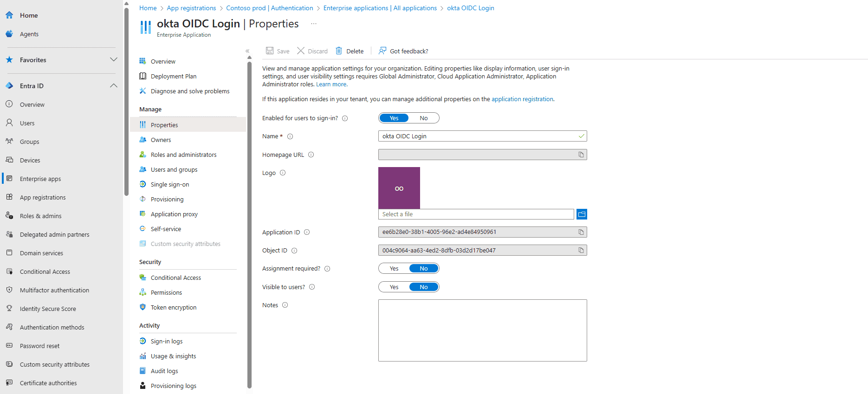Collapse the Entra ID section chevron

click(113, 85)
